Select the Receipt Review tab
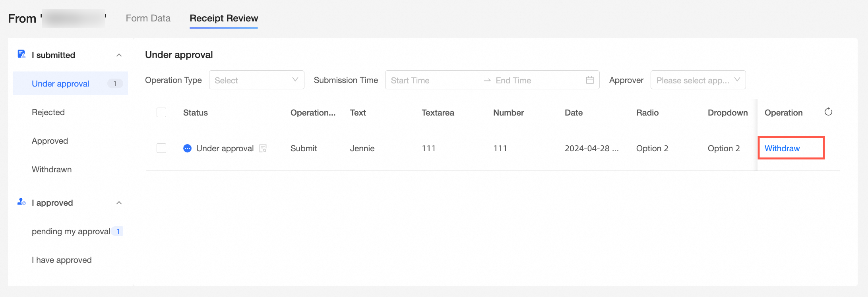Viewport: 868px width, 297px height. coord(224,18)
